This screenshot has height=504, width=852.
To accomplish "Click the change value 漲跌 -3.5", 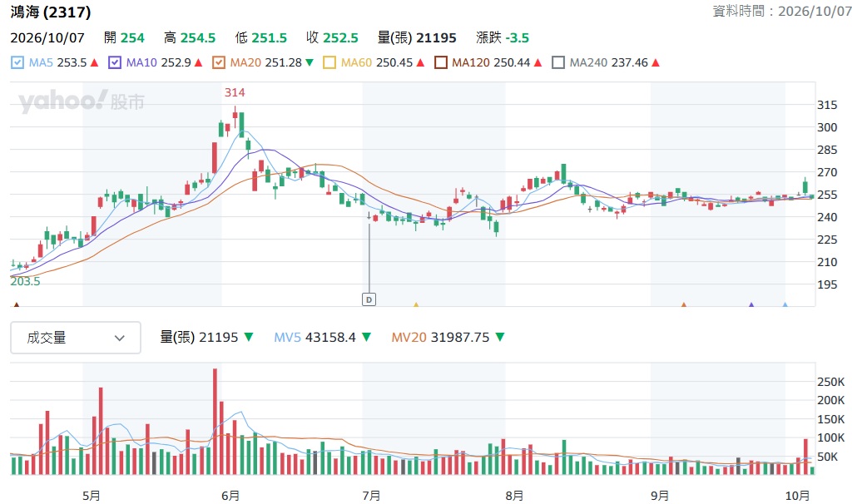I will tap(503, 38).
